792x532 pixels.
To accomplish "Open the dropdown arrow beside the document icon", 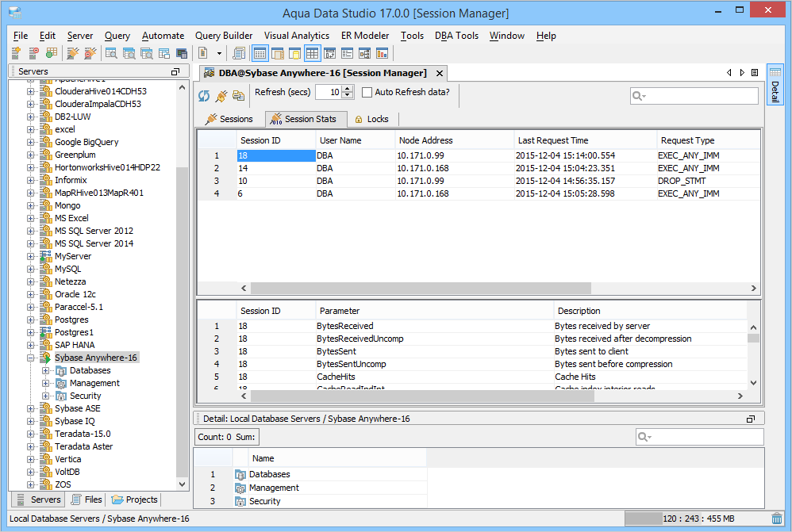I will (x=219, y=53).
